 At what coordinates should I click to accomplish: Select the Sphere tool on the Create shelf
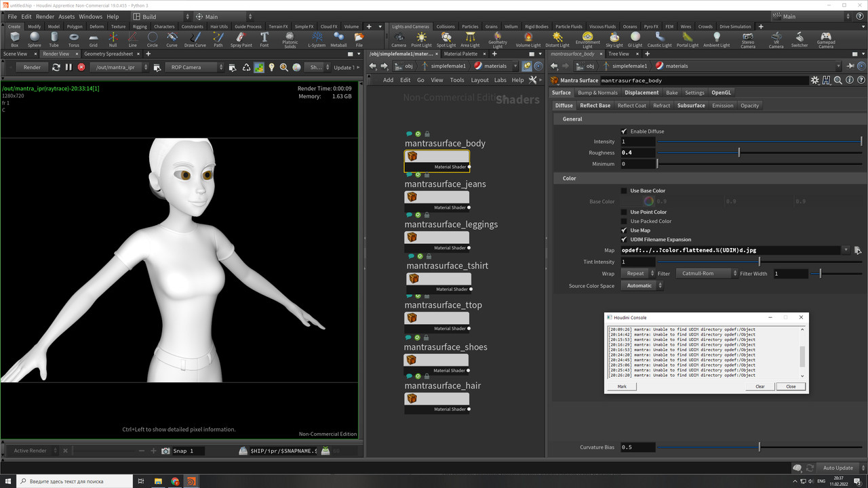point(34,39)
